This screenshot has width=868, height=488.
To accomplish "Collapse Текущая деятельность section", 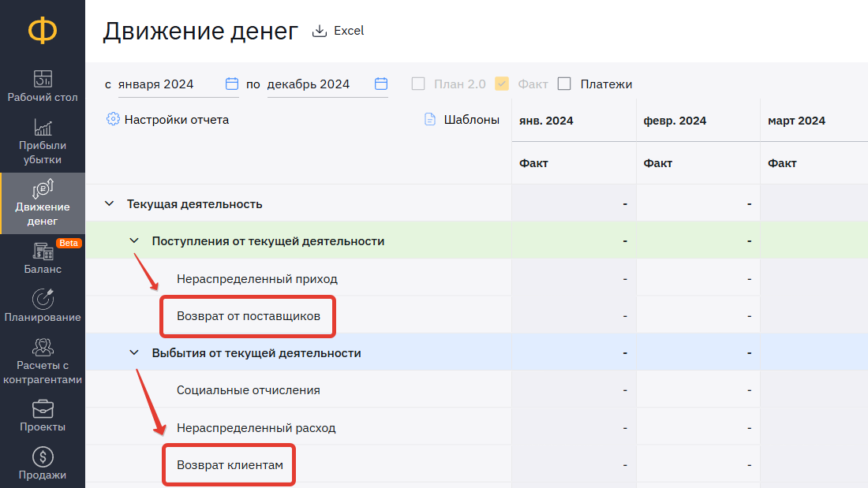I will coord(110,203).
